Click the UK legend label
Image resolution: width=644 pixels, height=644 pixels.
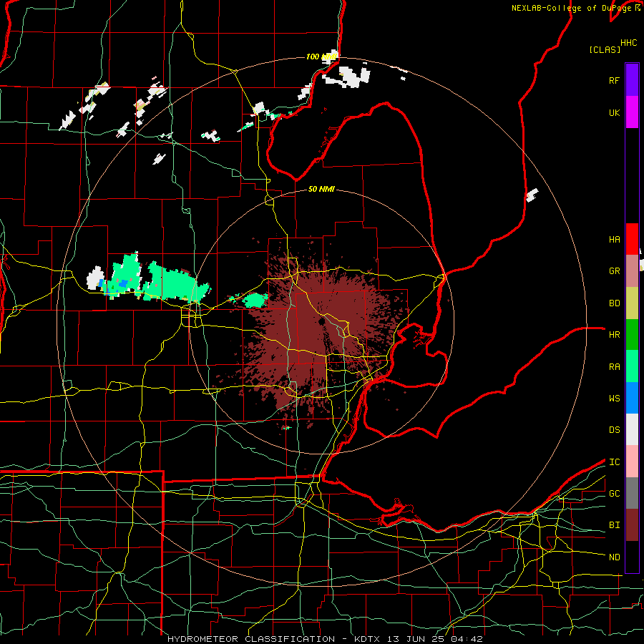tap(614, 112)
